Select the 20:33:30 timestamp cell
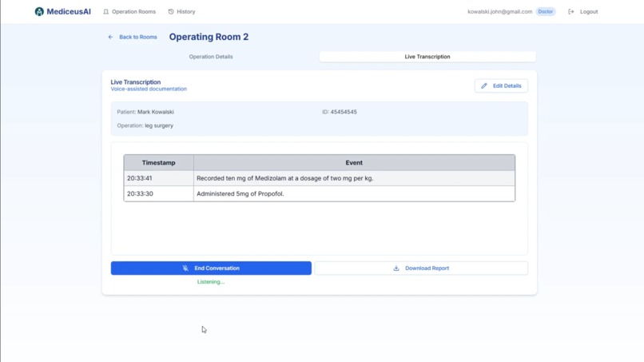 tap(158, 193)
